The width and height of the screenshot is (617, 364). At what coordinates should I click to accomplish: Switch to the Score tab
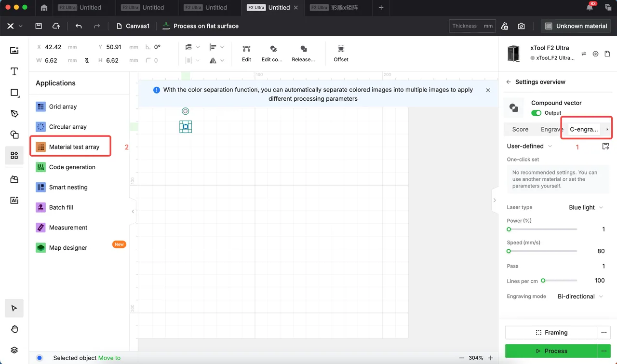[520, 129]
